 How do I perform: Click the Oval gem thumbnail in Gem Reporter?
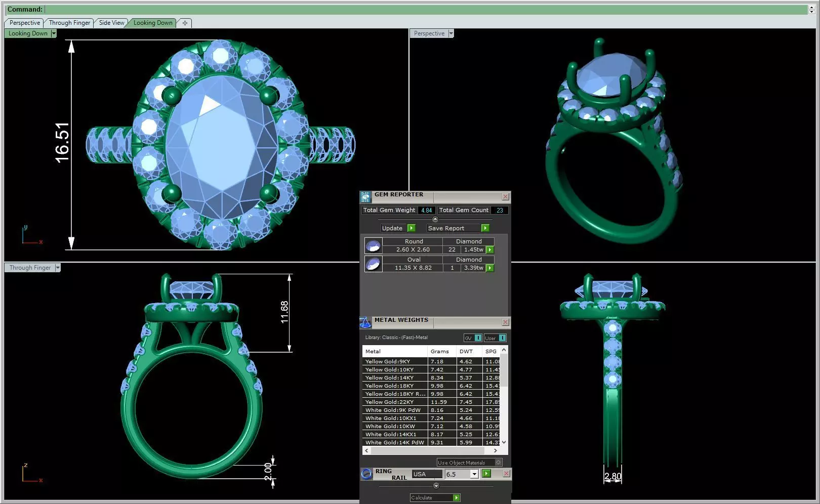pyautogui.click(x=373, y=264)
